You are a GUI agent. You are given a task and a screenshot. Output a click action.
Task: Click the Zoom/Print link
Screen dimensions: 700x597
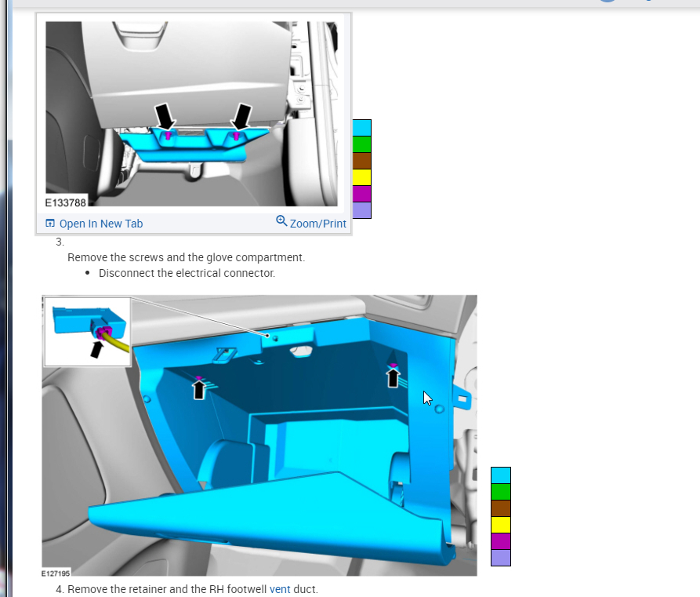[x=317, y=224]
